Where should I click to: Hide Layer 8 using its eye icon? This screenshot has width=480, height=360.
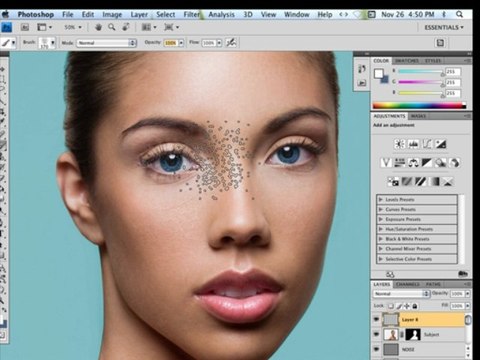(x=376, y=319)
